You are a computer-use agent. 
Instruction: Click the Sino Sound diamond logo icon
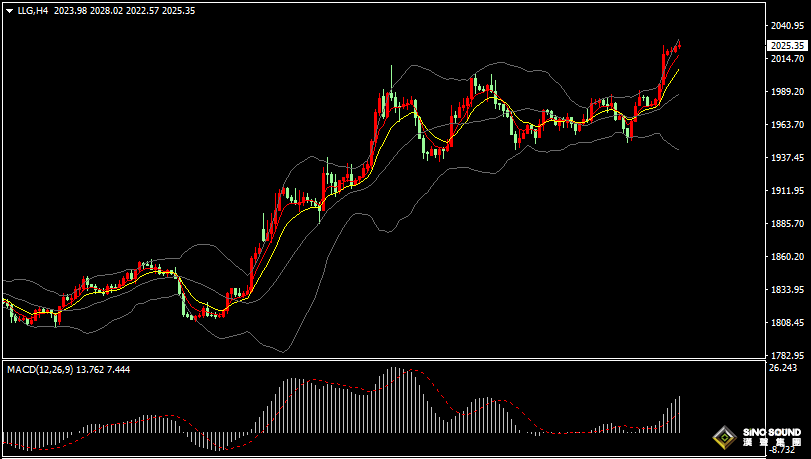pos(724,438)
